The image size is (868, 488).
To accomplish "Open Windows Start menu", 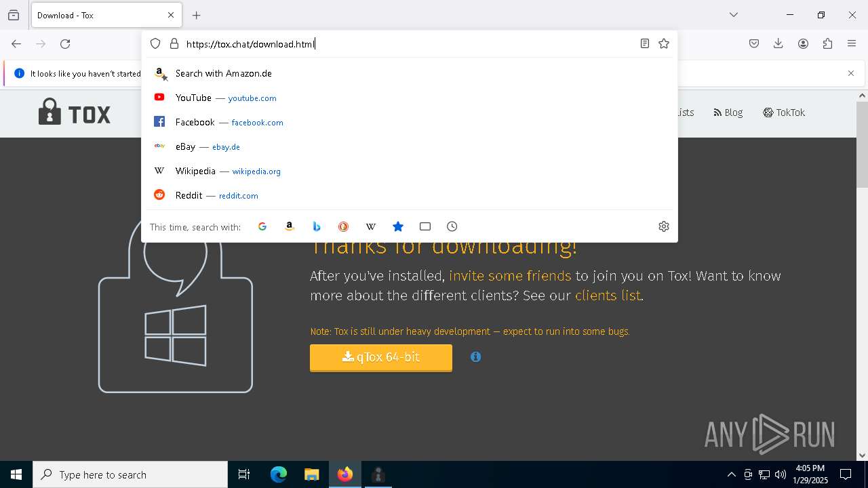I will 16,474.
